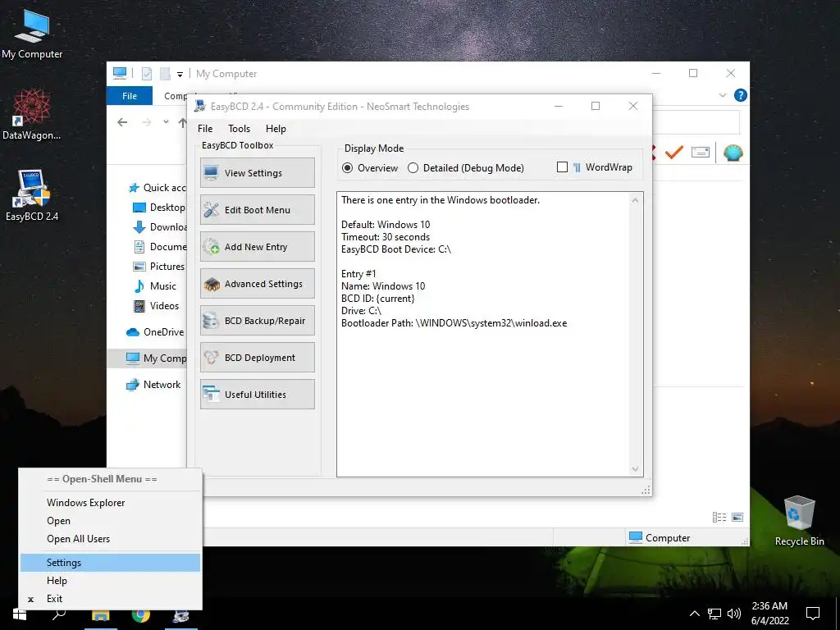
Task: Select Videos in the Explorer sidebar
Action: (156, 306)
